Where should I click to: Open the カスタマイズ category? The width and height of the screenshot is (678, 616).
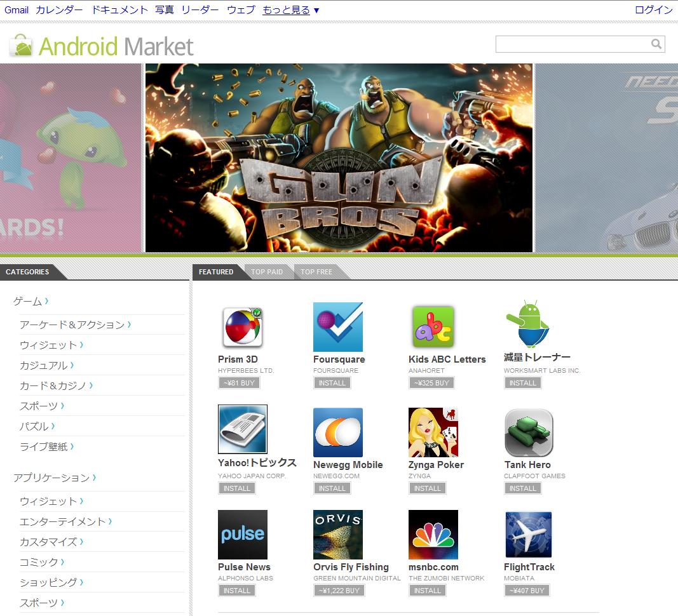click(51, 542)
